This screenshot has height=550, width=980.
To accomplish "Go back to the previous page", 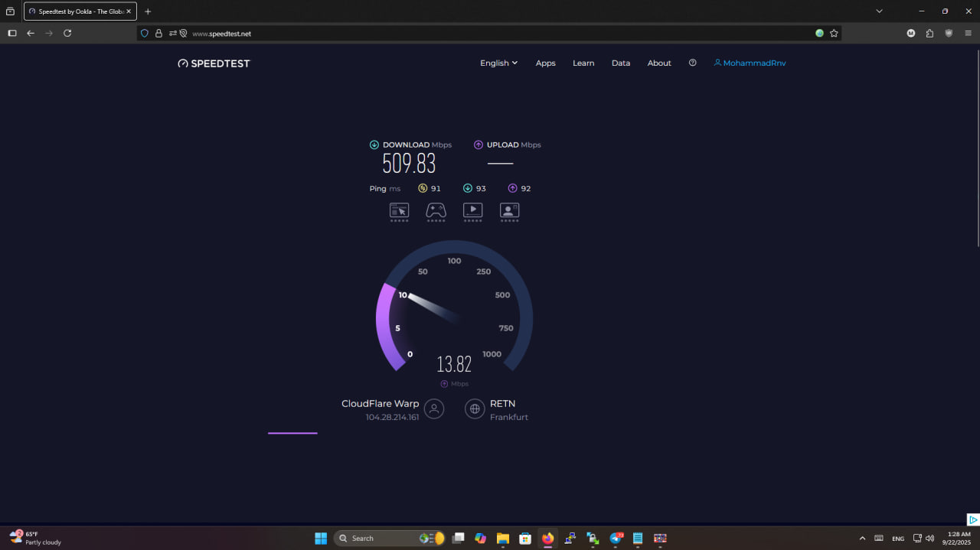I will point(31,34).
